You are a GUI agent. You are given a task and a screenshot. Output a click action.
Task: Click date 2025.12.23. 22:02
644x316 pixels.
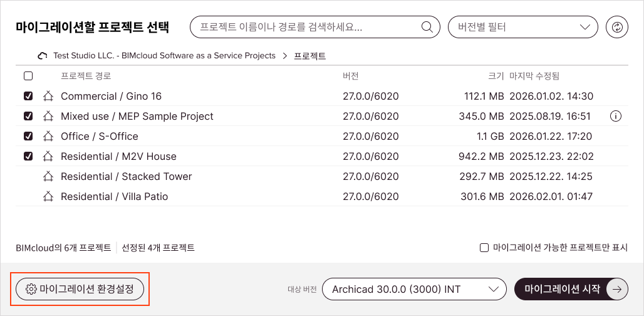click(551, 156)
